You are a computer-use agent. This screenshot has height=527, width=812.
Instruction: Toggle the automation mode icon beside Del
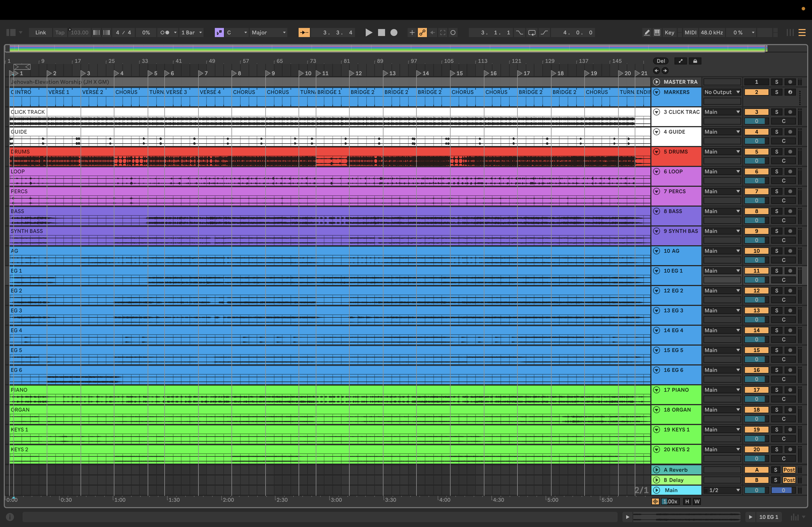tap(681, 61)
